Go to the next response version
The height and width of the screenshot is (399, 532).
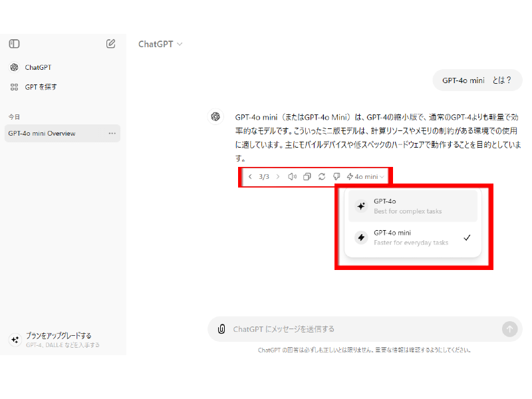[x=278, y=177]
